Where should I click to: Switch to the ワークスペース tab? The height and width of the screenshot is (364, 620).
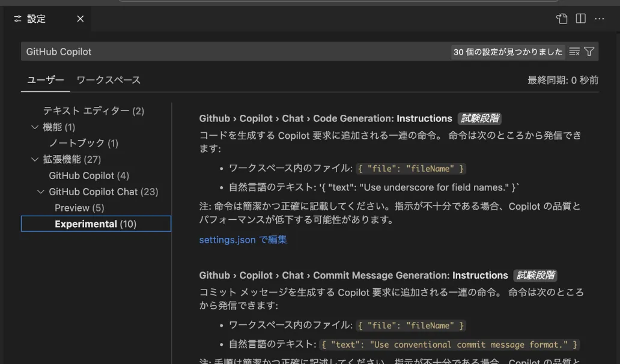pyautogui.click(x=108, y=80)
